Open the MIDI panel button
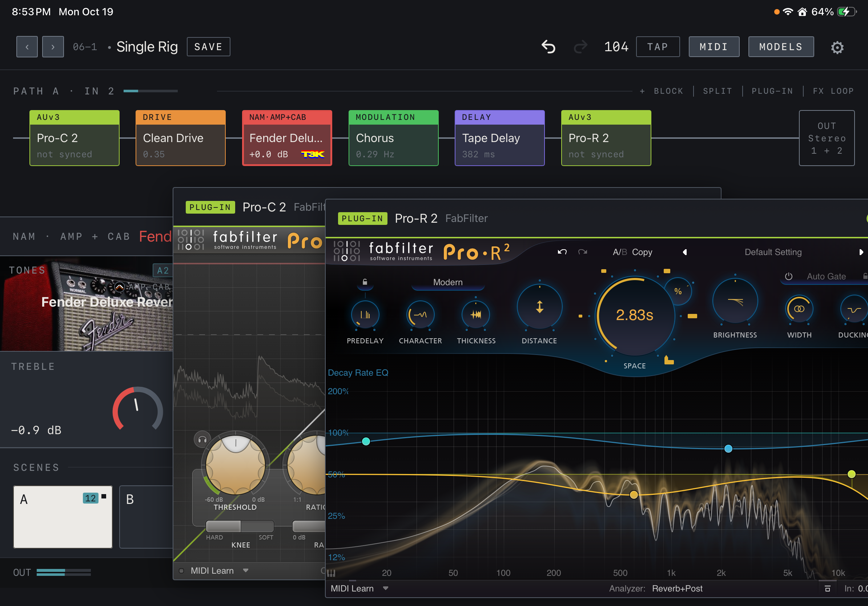The height and width of the screenshot is (606, 868). pos(714,47)
